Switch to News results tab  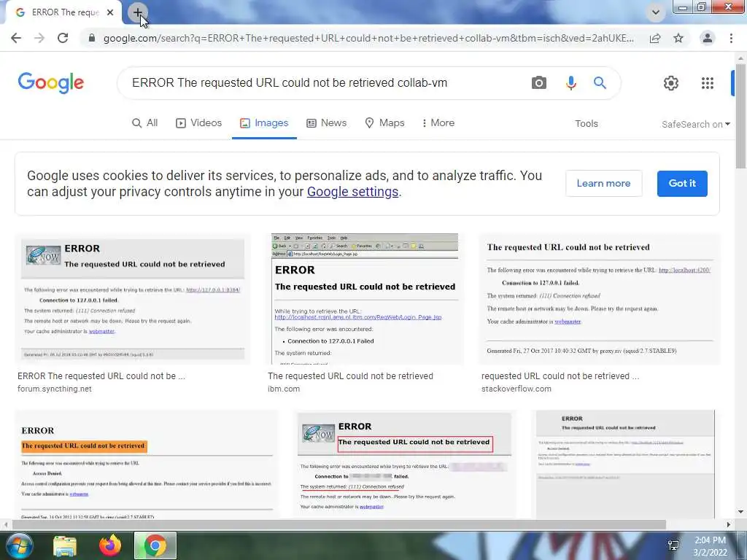tap(326, 122)
